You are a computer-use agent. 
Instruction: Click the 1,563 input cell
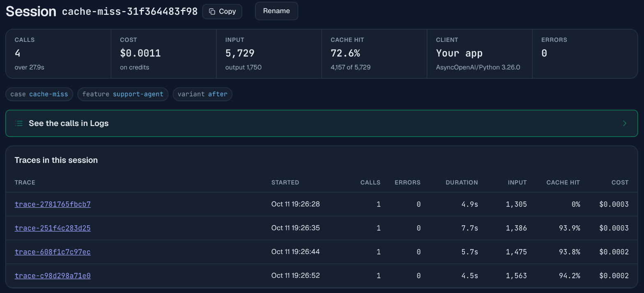(x=517, y=276)
